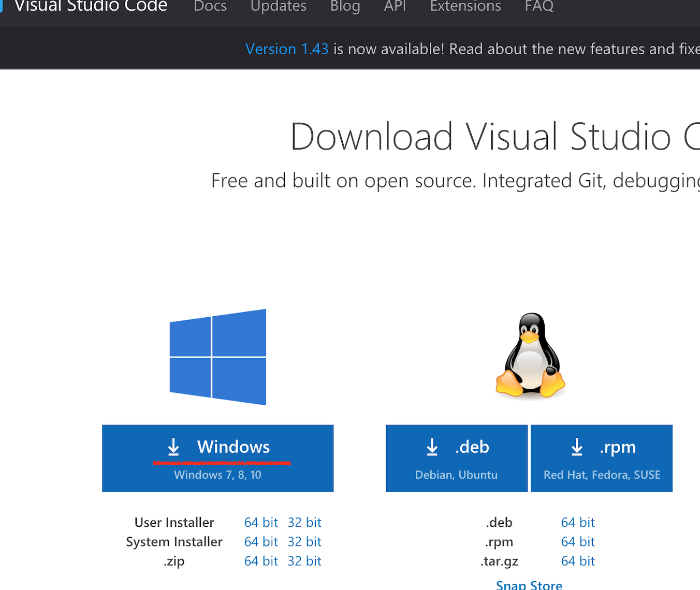The height and width of the screenshot is (590, 700).
Task: Download the User Installer 64 bit
Action: tap(261, 523)
